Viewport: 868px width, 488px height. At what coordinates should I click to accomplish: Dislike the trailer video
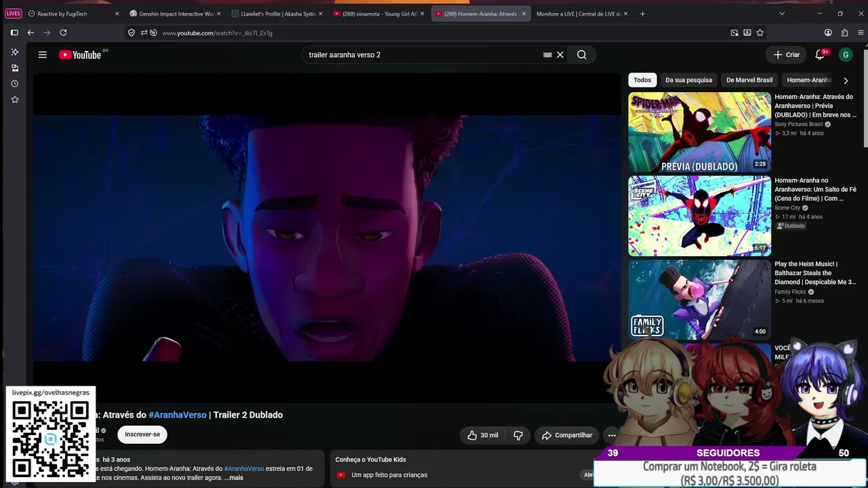click(518, 435)
